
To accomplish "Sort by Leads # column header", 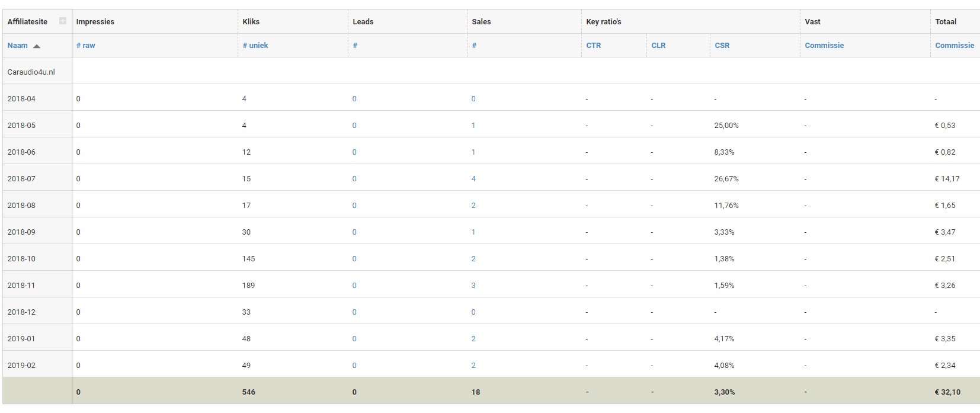I will (x=355, y=45).
